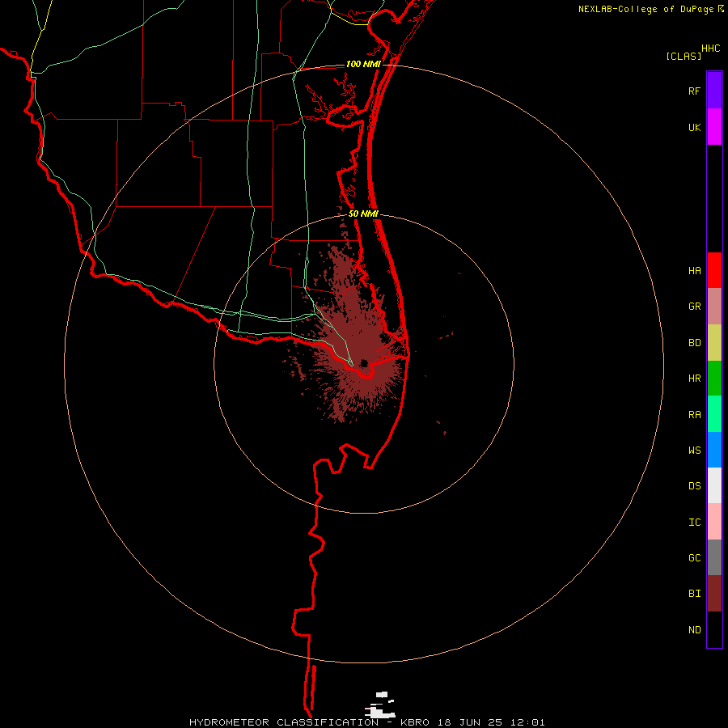
Task: Click the BI dark red legend swatch
Action: 714,594
